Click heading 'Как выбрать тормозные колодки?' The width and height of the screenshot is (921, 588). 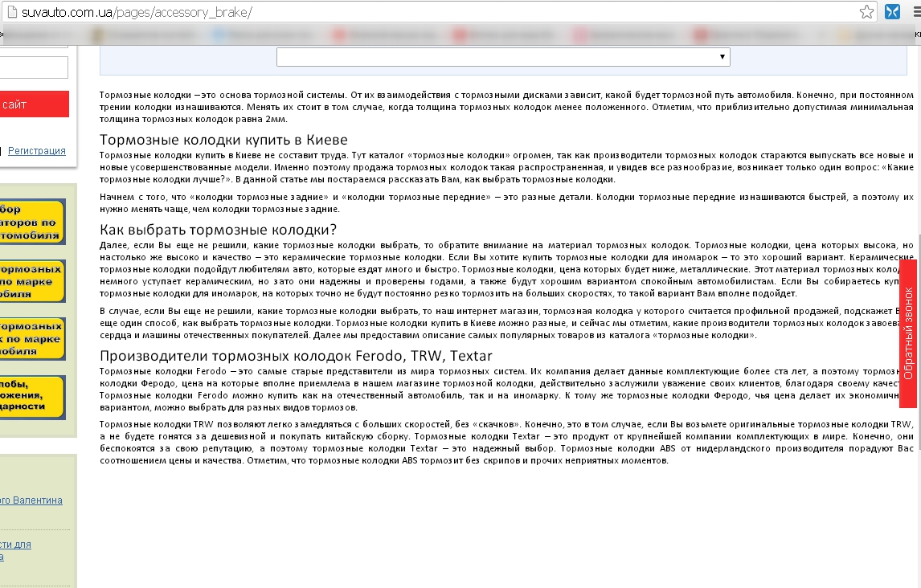[218, 230]
